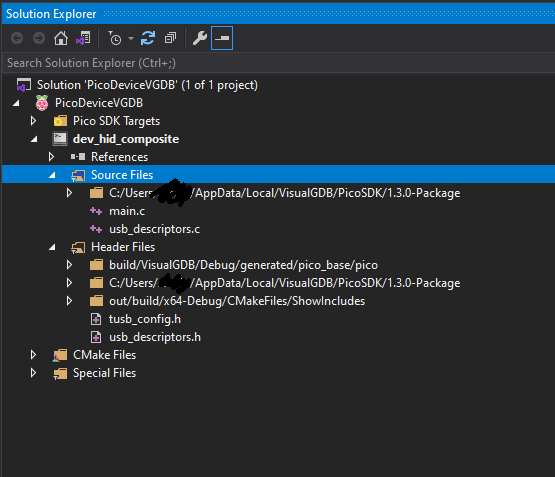555x477 pixels.
Task: Select build/VisualGDB/Debug/generated/pico_base/pico folder
Action: click(243, 265)
